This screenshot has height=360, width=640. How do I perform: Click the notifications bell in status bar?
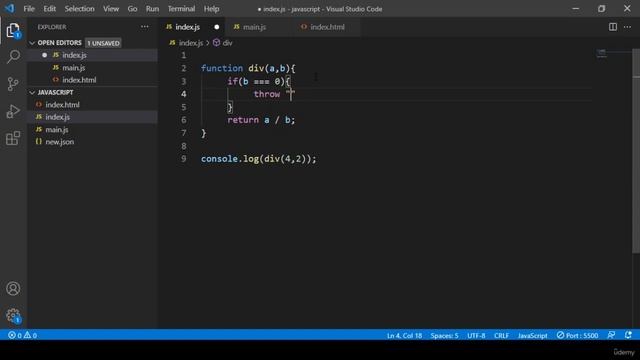628,335
